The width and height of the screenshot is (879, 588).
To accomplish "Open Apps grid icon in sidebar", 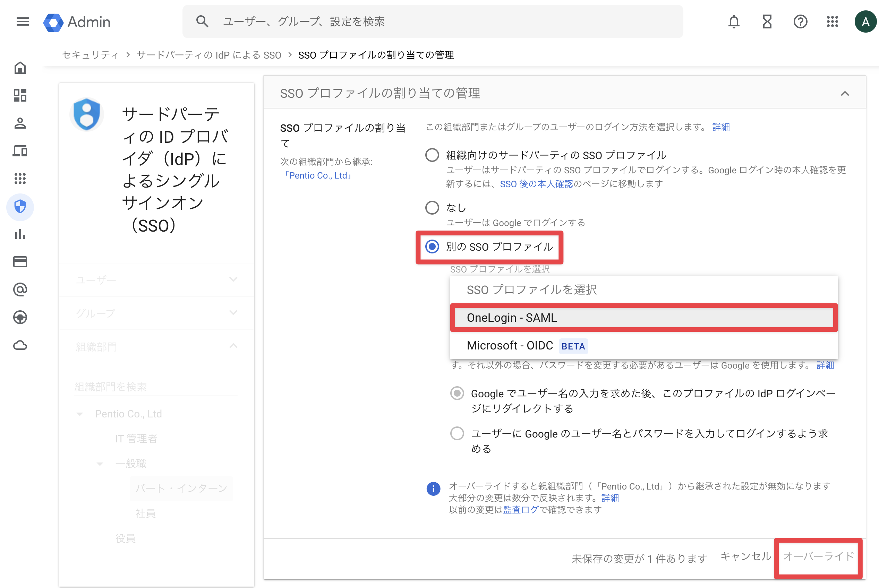I will click(20, 179).
